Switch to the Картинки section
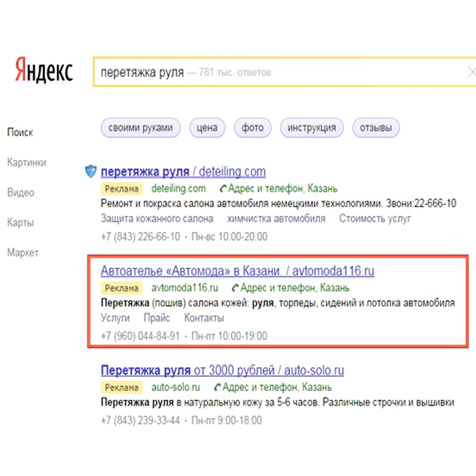This screenshot has width=476, height=476. click(x=26, y=163)
